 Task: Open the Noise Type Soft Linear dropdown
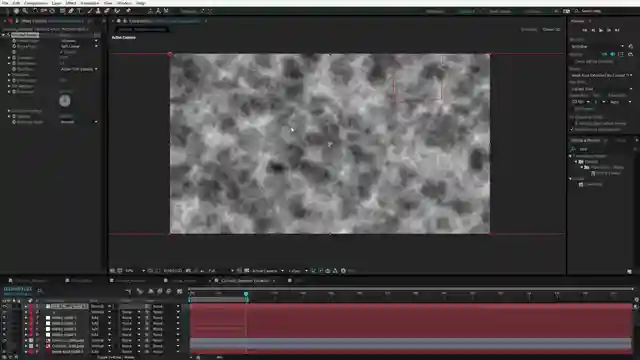79,47
